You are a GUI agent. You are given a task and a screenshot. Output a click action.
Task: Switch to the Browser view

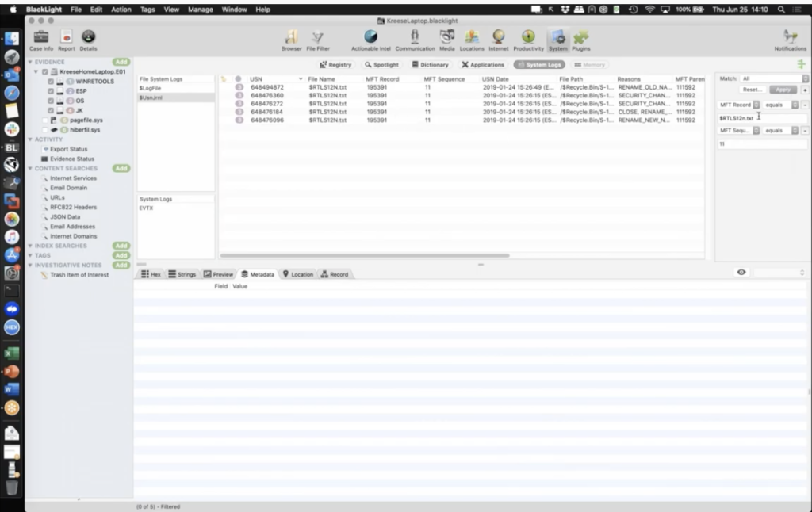[291, 40]
